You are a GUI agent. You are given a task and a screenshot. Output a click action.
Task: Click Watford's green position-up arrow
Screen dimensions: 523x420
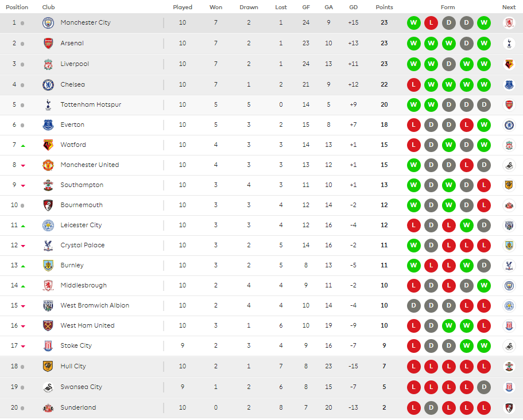tap(23, 146)
